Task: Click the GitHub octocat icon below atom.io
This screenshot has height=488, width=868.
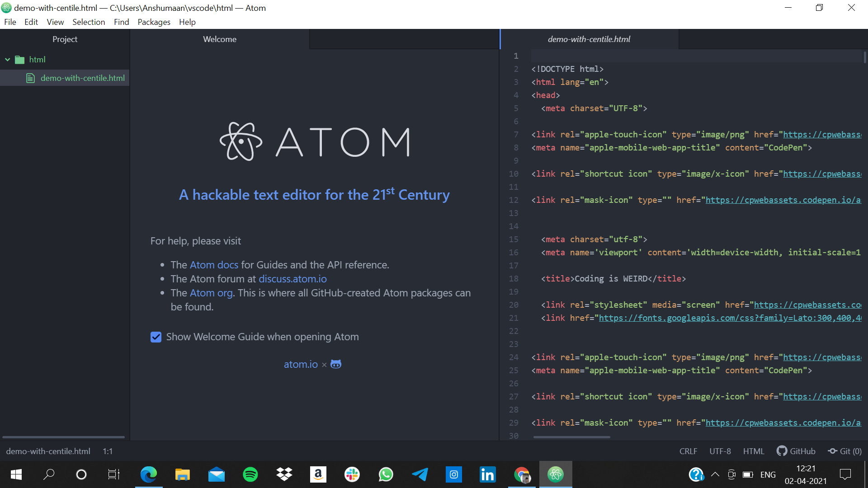Action: pos(336,364)
